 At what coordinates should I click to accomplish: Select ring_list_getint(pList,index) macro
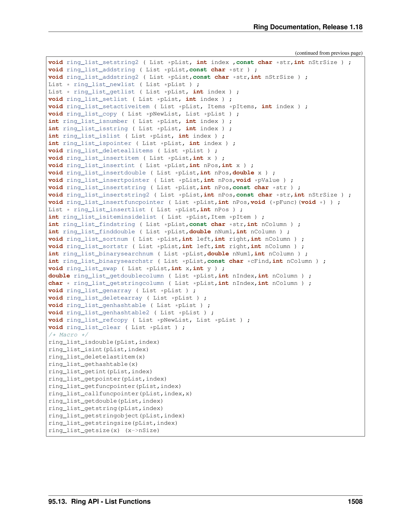pyautogui.click(x=100, y=371)
